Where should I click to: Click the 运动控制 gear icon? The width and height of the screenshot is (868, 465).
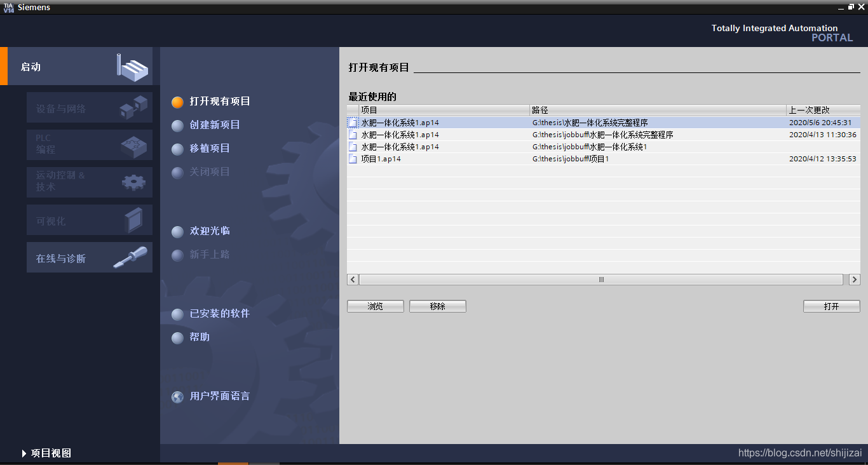133,182
